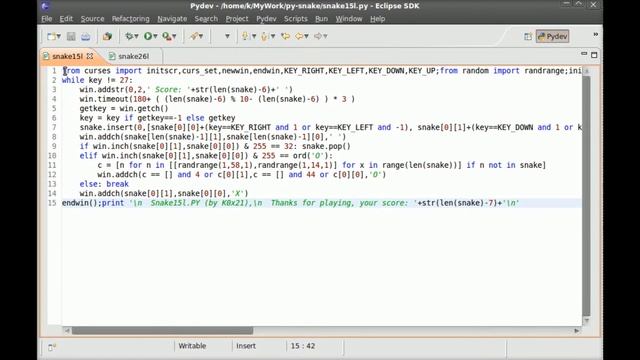Open the Help menu
This screenshot has height=360, width=640.
point(378,19)
